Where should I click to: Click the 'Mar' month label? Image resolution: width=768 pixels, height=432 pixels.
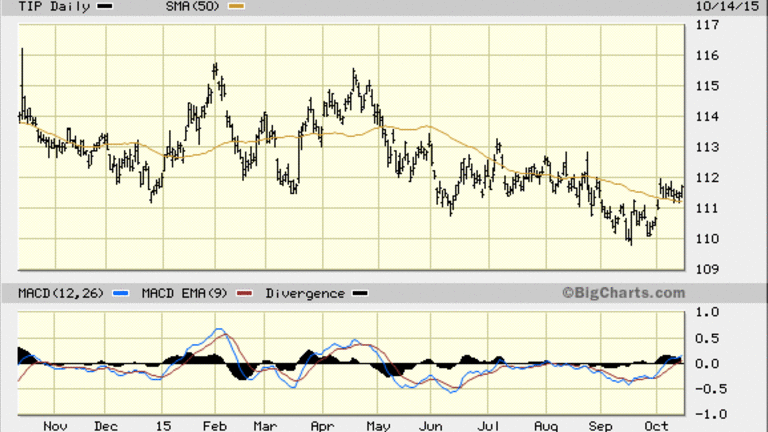265,426
